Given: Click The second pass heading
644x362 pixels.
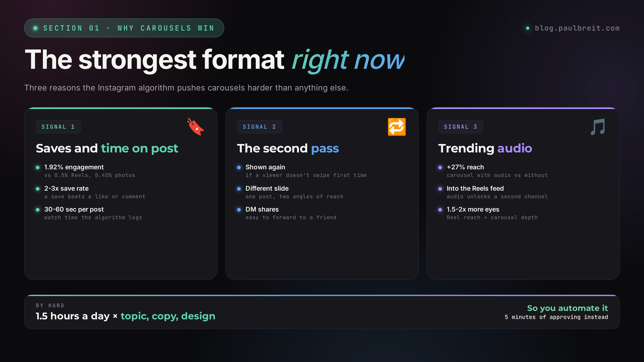Looking at the screenshot, I should (x=288, y=148).
